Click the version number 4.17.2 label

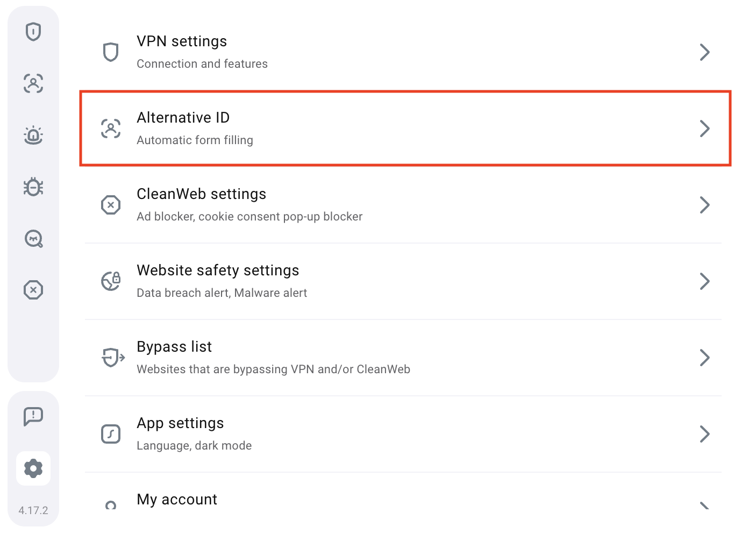pyautogui.click(x=33, y=510)
